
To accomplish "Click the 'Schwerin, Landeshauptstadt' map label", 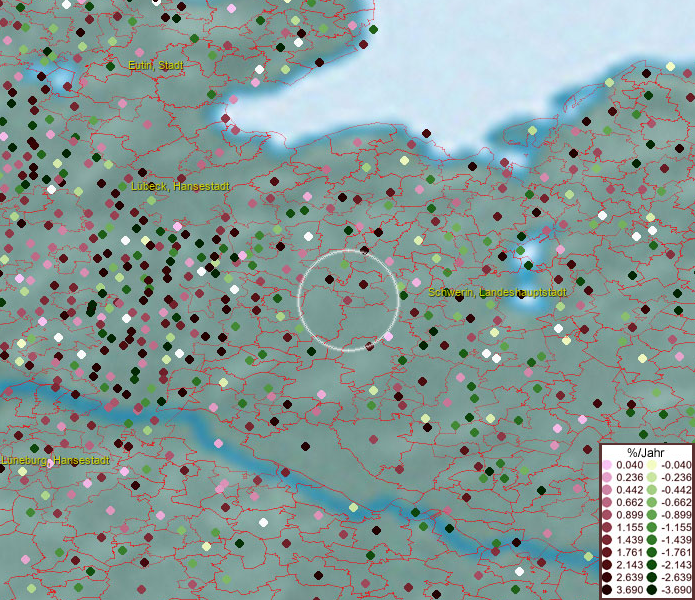I will [x=497, y=292].
